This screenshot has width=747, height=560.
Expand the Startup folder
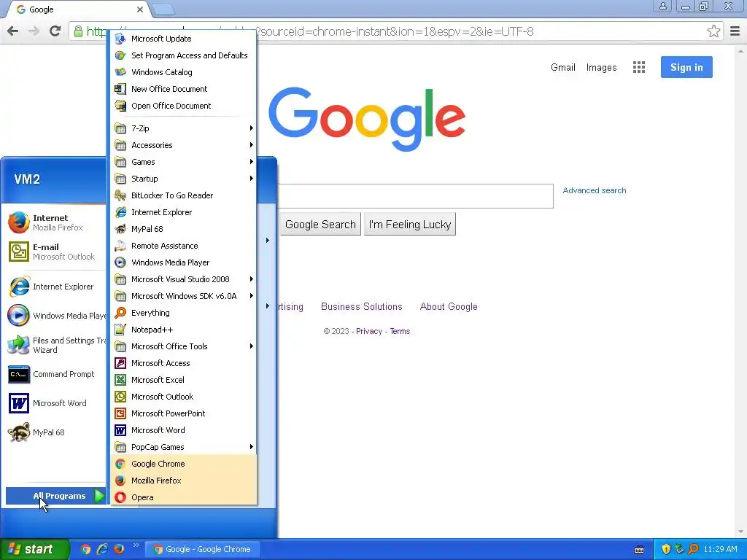pos(183,179)
